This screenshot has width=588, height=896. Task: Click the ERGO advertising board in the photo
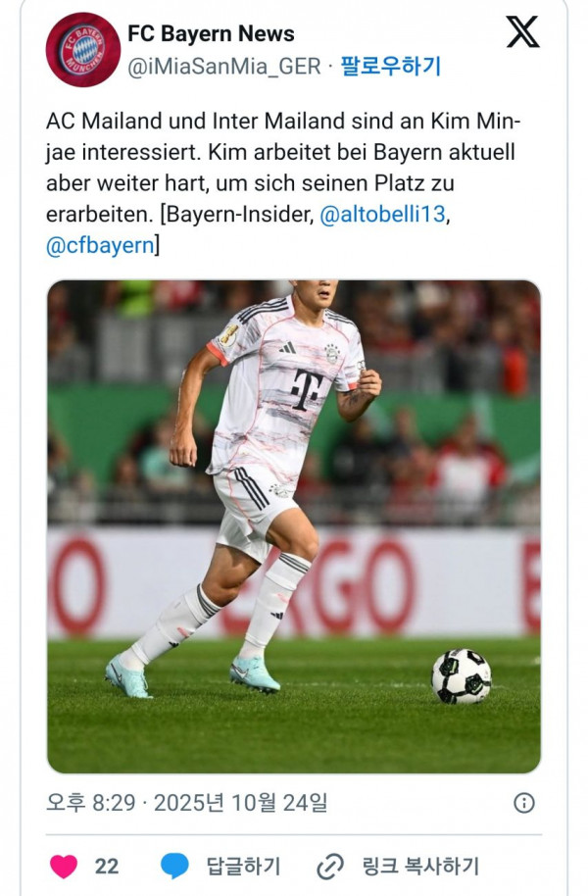[x=294, y=583]
